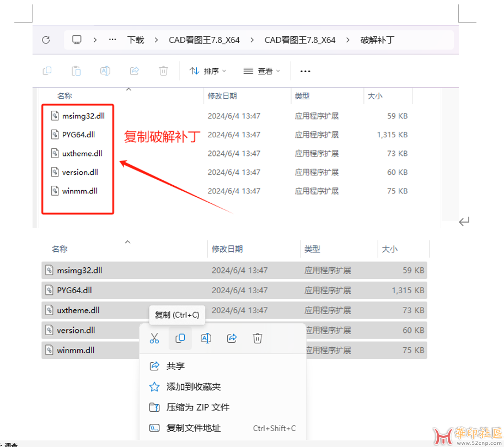This screenshot has height=447, width=504.
Task: Sort by upper 大小 column header
Action: pos(375,96)
